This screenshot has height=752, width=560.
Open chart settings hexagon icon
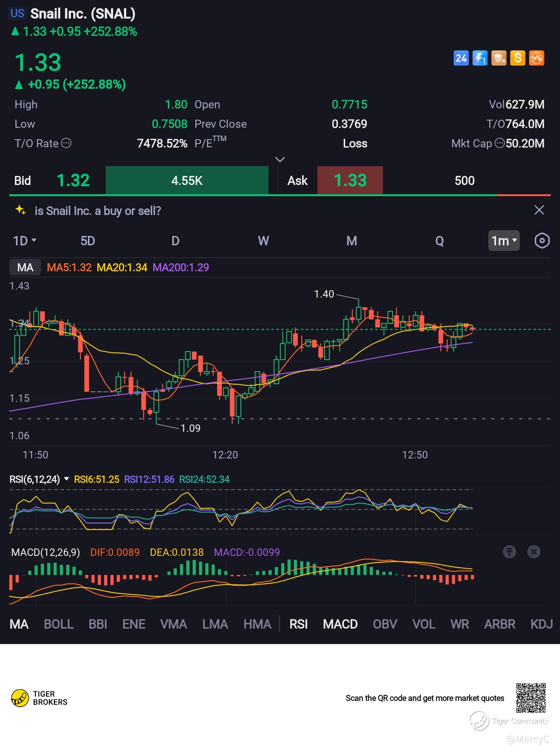541,241
